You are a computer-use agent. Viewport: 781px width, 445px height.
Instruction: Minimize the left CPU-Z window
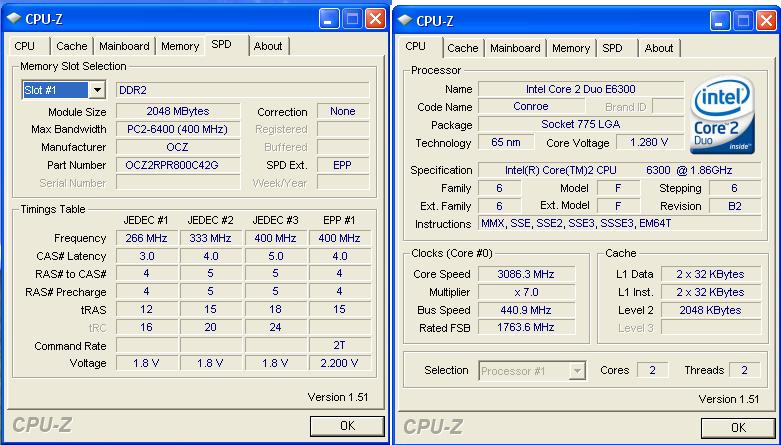point(328,19)
